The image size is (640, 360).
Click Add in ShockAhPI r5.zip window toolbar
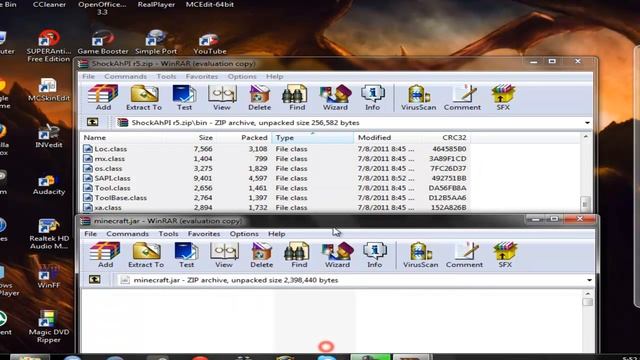click(x=103, y=98)
